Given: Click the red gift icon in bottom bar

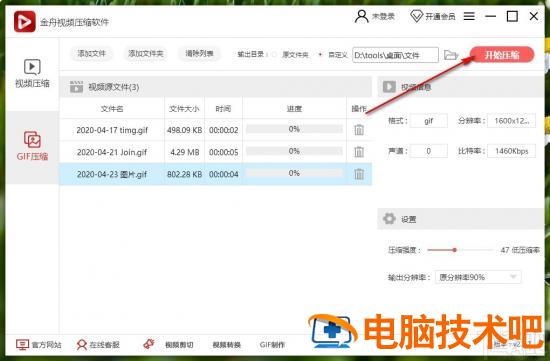Looking at the screenshot, I should [149, 344].
